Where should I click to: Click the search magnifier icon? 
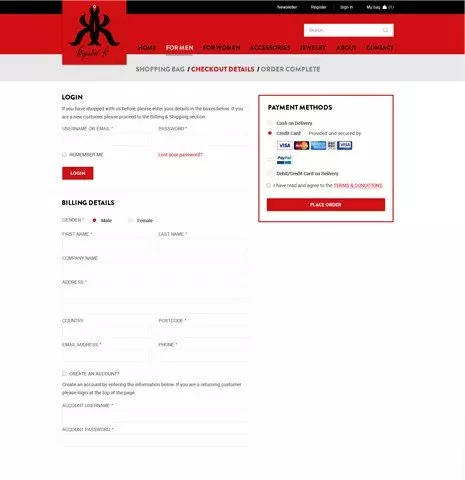(x=386, y=30)
